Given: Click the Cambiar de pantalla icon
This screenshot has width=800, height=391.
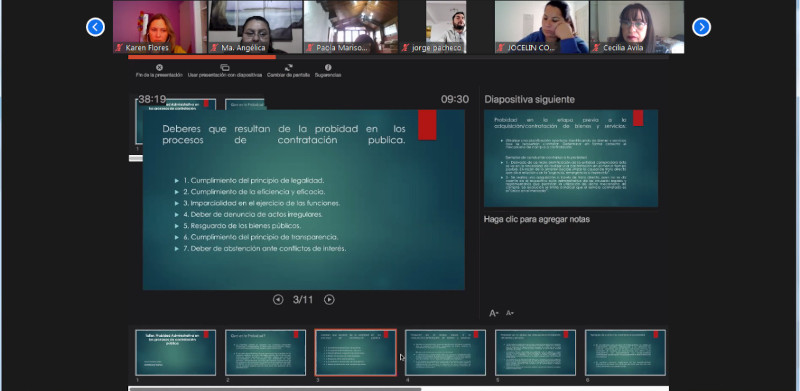Looking at the screenshot, I should (x=289, y=67).
